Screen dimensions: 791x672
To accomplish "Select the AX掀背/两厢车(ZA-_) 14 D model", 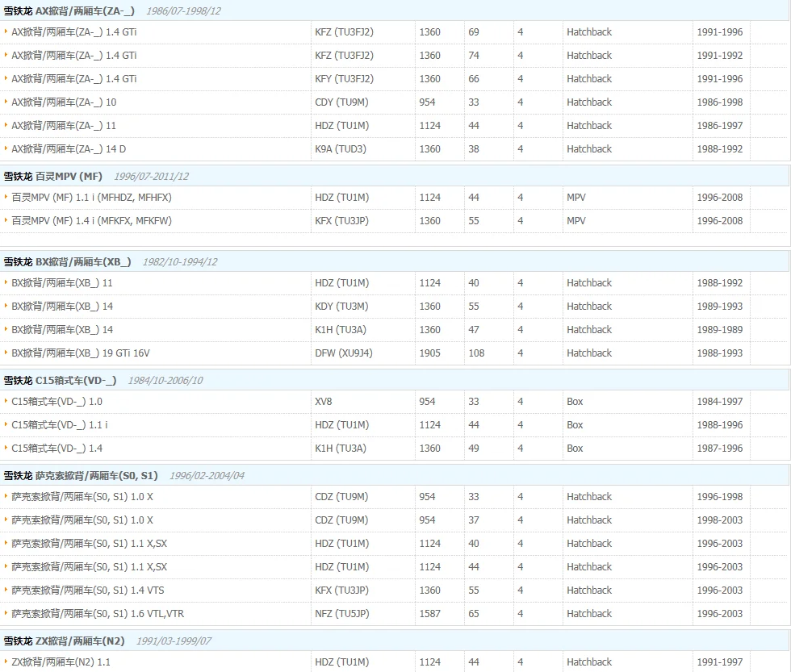I will (69, 148).
